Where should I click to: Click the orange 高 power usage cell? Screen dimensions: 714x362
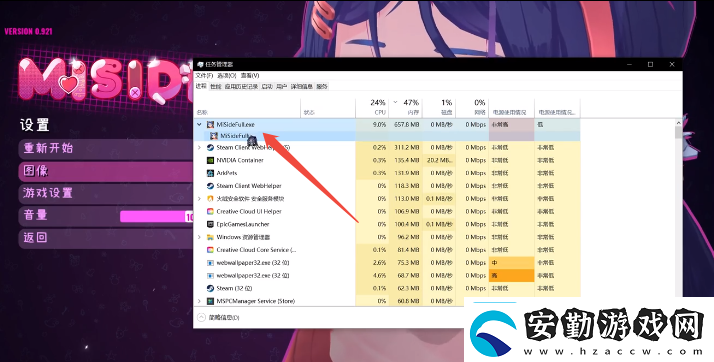[x=511, y=275]
